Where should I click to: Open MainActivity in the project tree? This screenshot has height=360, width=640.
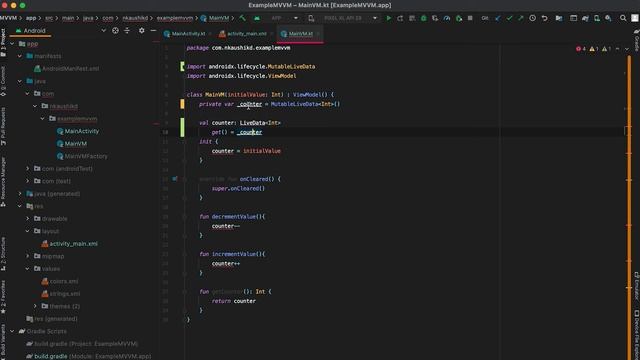click(x=82, y=131)
